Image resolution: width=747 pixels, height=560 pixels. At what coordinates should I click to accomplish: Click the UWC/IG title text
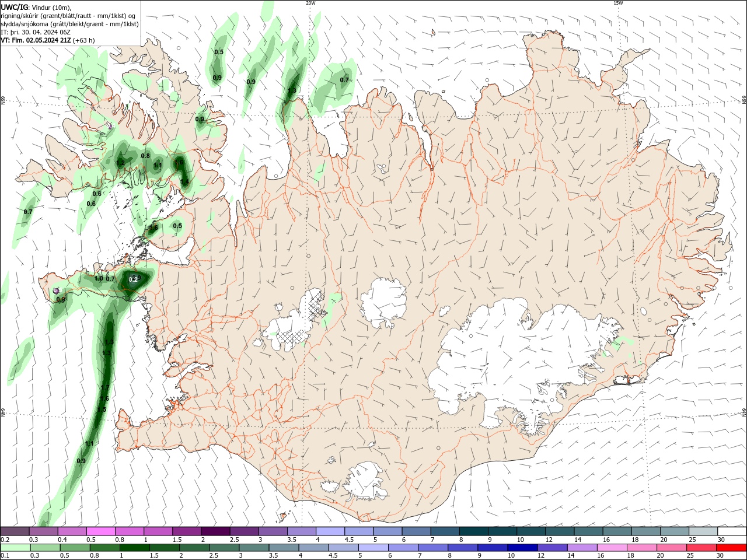(x=15, y=7)
